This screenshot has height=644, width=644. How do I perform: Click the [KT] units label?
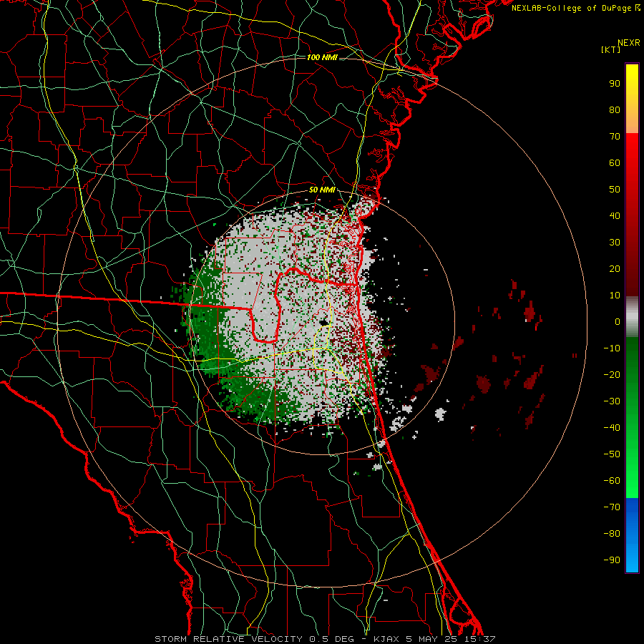coord(610,49)
